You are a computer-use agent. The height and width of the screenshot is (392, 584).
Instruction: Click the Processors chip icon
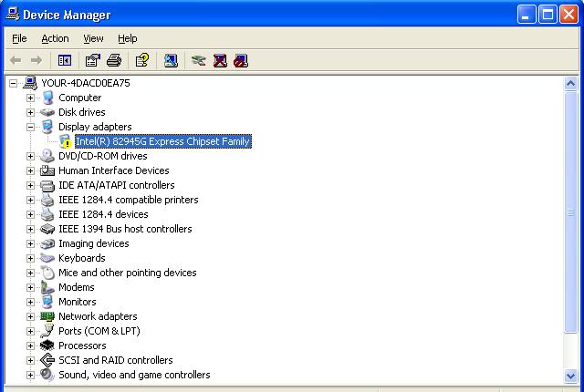point(47,346)
